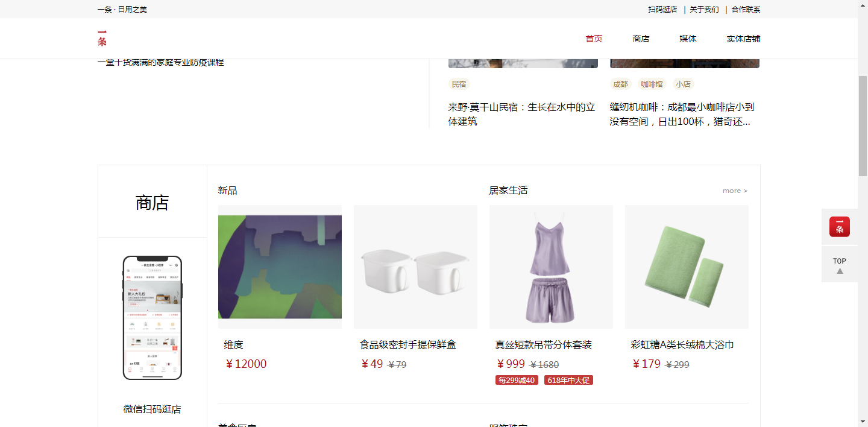Select the 民宿 tag
This screenshot has width=868, height=427.
pyautogui.click(x=459, y=84)
